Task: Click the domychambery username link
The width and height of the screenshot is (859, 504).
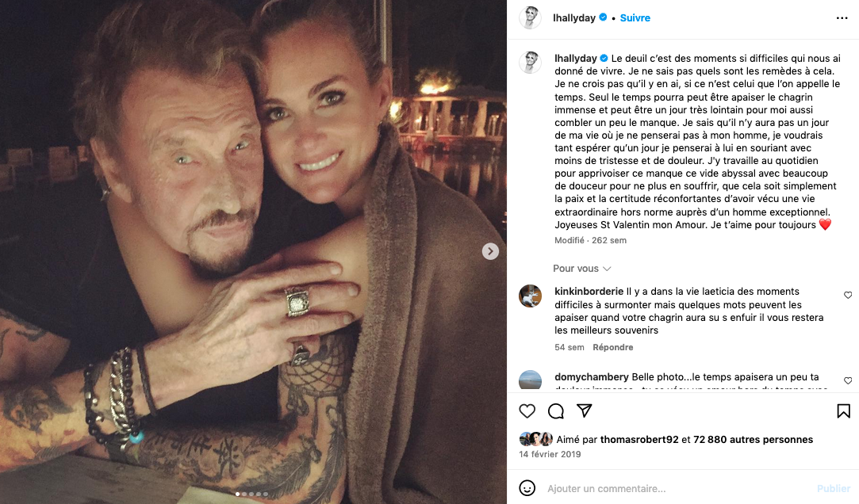Action: tap(592, 377)
